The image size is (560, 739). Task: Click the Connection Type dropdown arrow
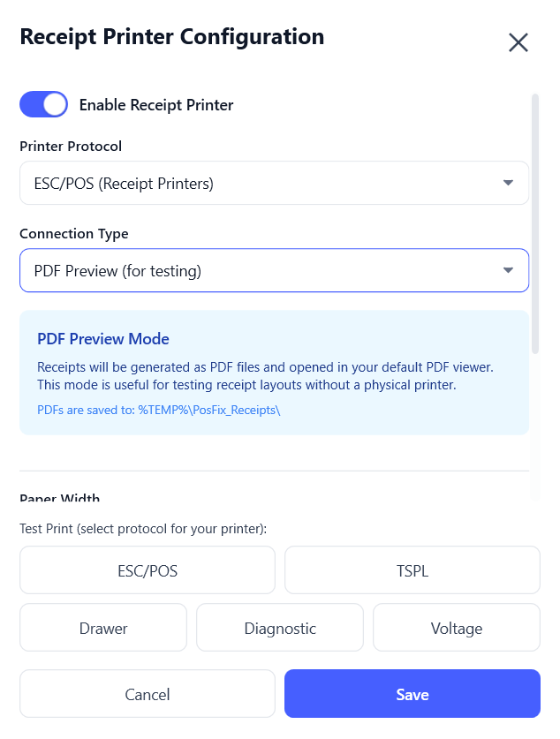click(x=508, y=270)
